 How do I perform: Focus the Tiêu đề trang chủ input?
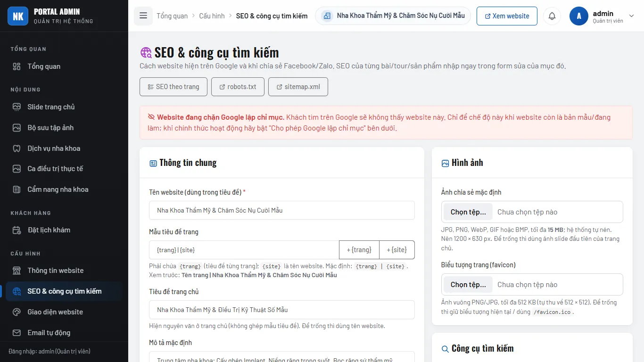(x=282, y=310)
